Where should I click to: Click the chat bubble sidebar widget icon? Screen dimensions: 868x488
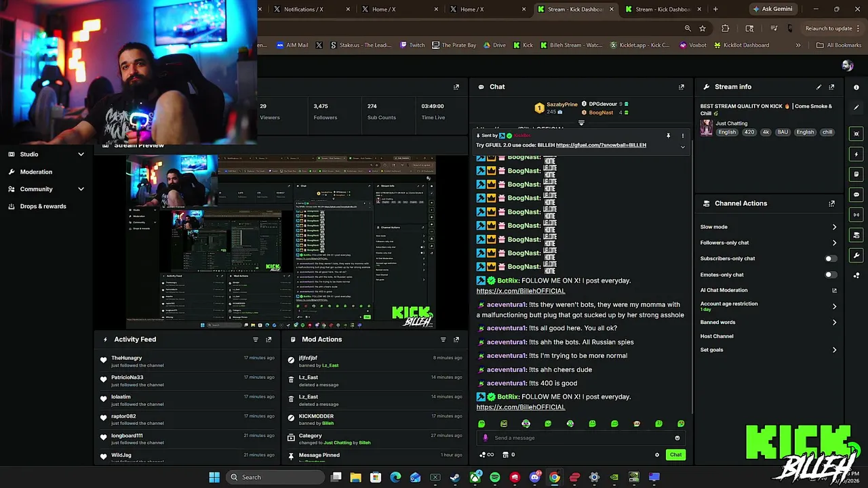tap(856, 195)
